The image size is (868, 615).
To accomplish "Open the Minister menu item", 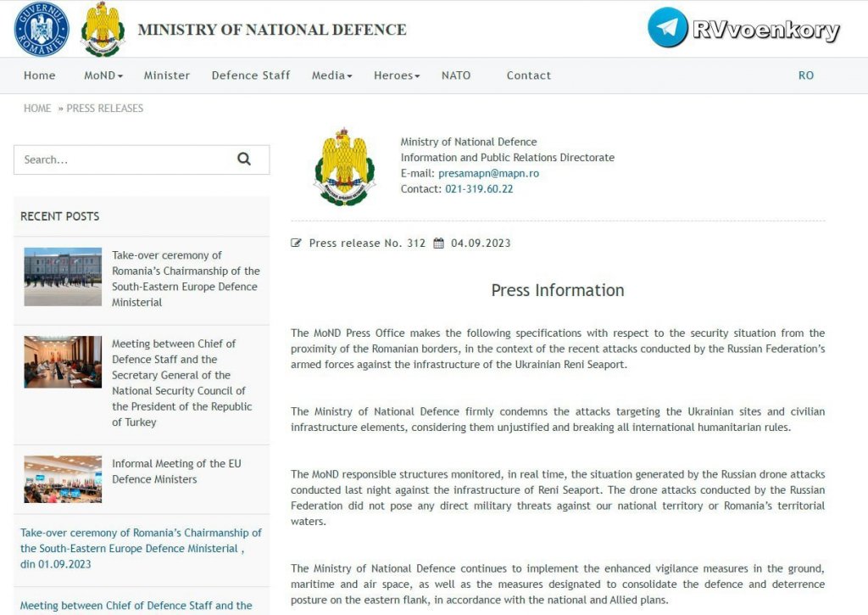I will tap(167, 75).
